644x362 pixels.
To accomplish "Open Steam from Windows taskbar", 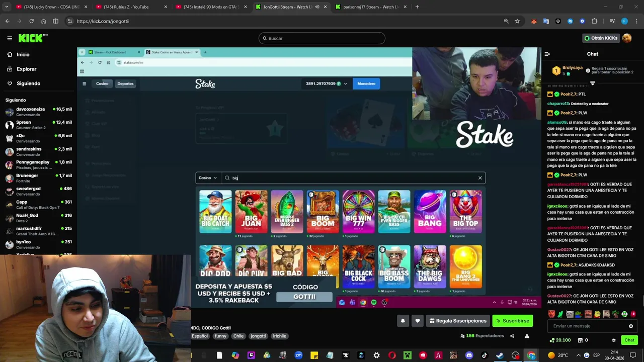I will coord(500,355).
